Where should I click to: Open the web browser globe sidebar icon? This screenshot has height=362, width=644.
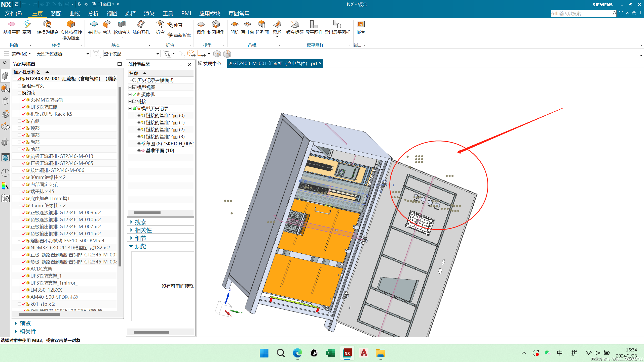[x=5, y=158]
